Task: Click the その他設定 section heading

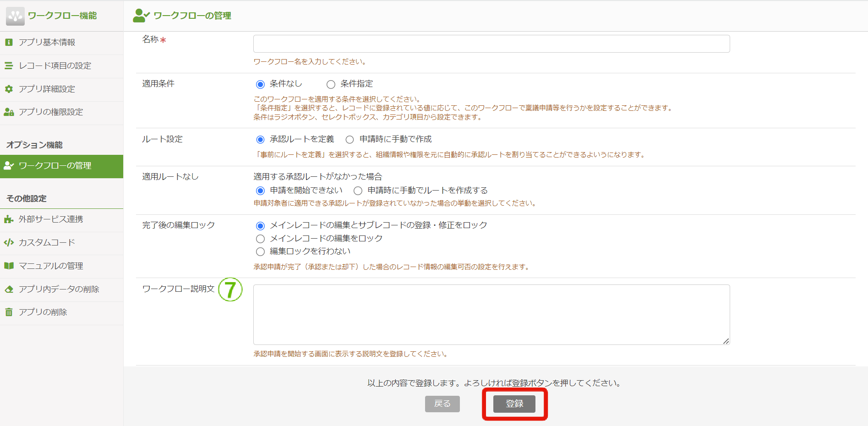Action: coord(27,198)
